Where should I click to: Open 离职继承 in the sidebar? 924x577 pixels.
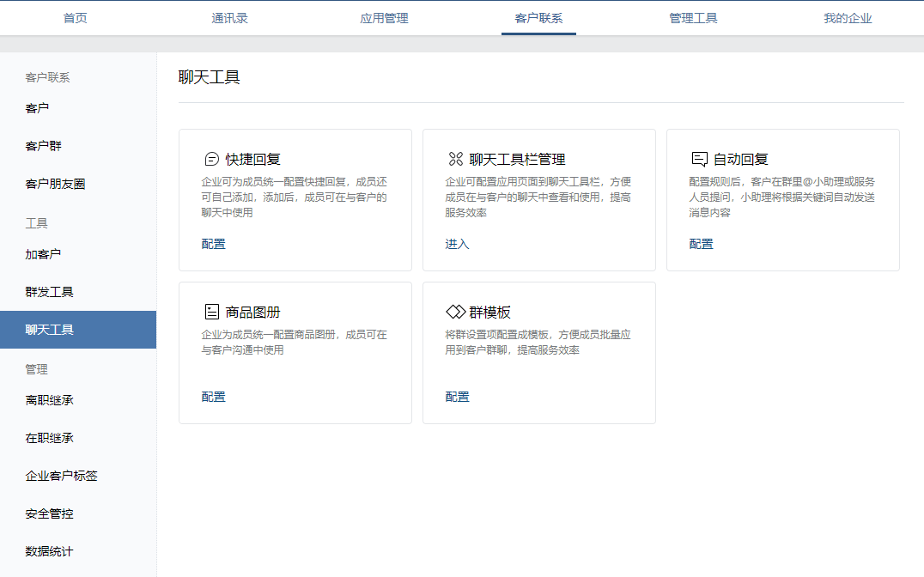50,400
